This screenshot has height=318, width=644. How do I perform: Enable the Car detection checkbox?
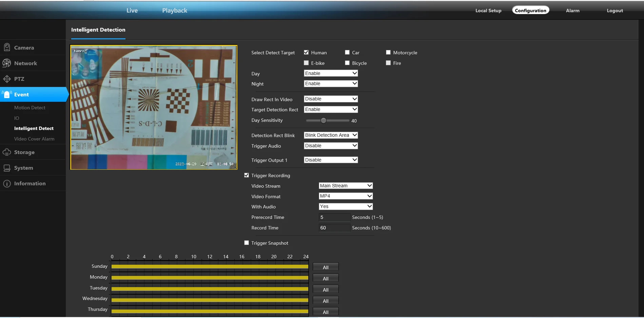coord(347,52)
